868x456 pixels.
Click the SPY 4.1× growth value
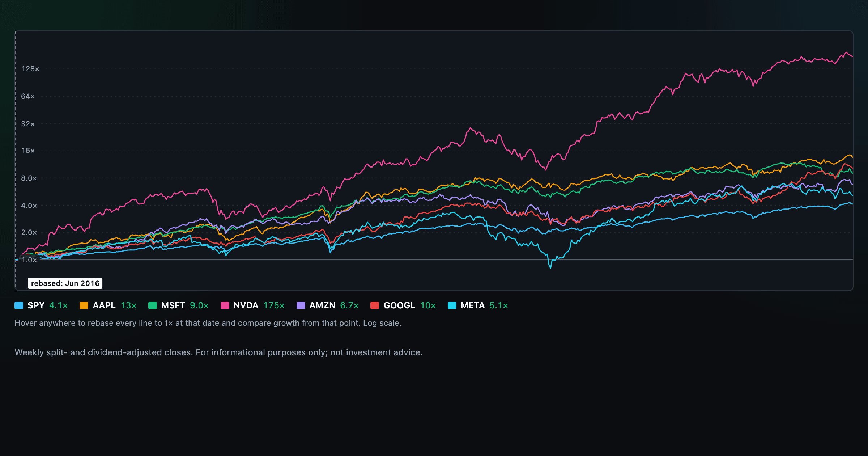point(59,305)
